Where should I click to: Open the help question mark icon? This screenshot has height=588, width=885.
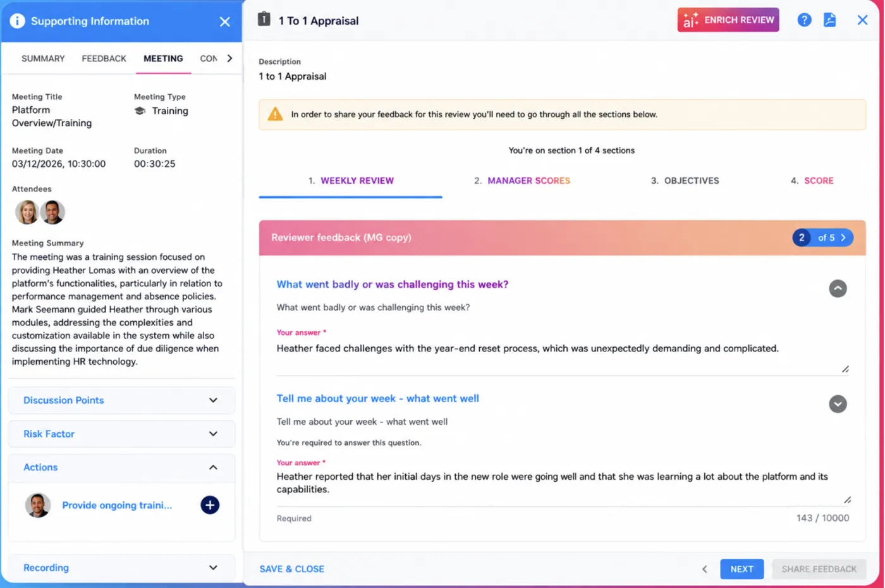804,20
